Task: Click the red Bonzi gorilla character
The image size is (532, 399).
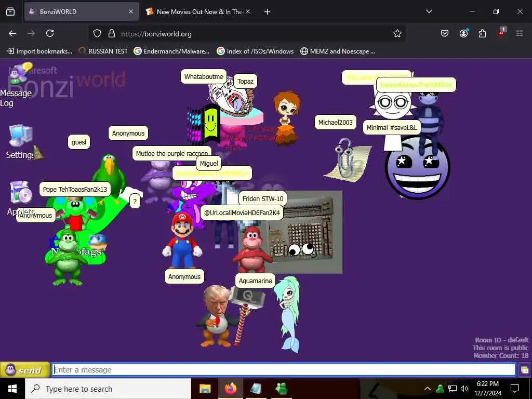Action: tap(251, 250)
